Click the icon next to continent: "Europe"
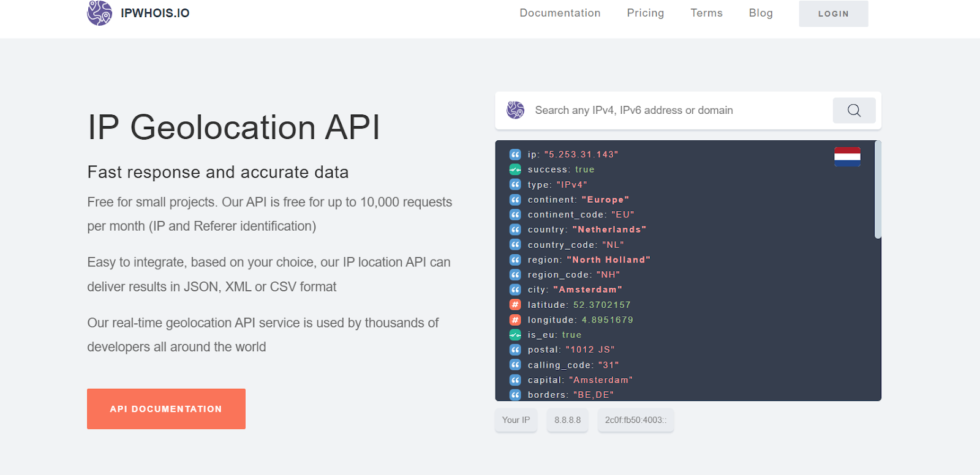980x475 pixels. click(515, 200)
